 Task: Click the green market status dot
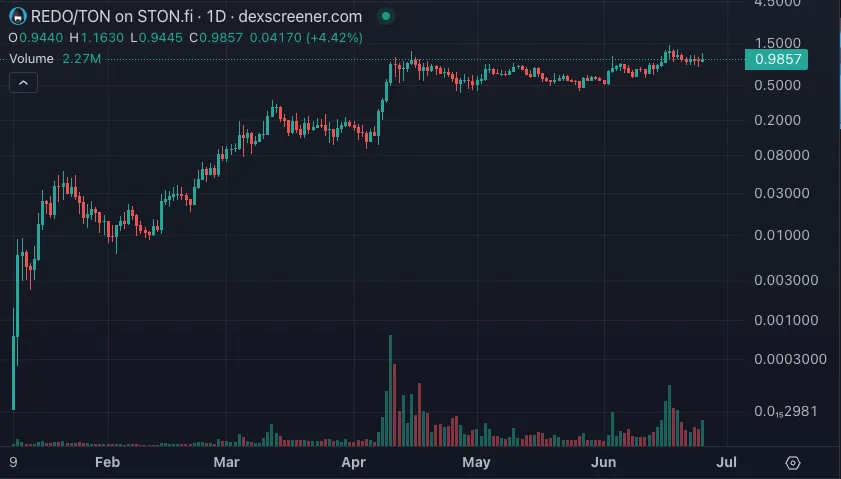click(385, 17)
